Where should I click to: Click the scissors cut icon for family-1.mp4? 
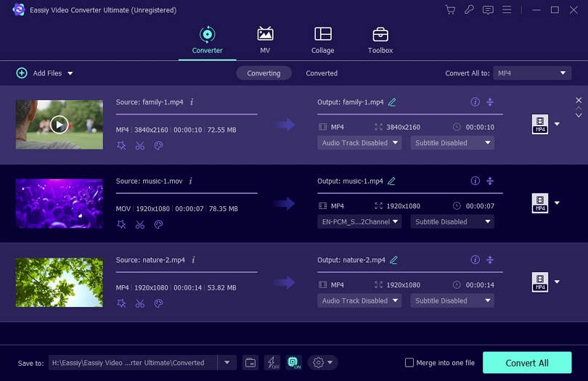pos(140,145)
